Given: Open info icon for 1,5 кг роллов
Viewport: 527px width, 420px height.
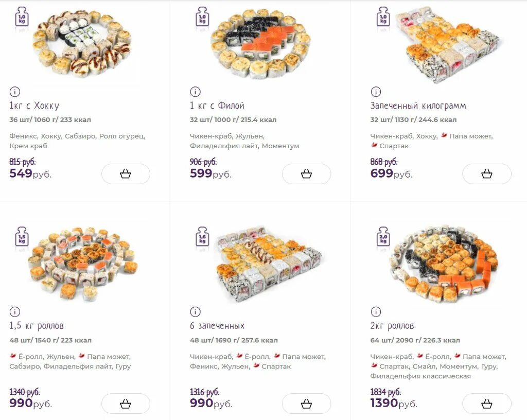Looking at the screenshot, I should (x=15, y=312).
